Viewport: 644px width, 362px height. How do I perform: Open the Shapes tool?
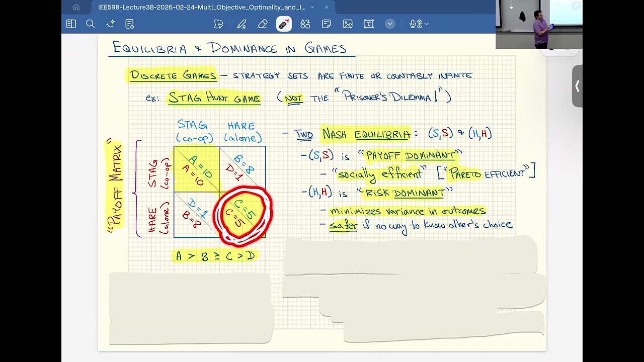[305, 24]
